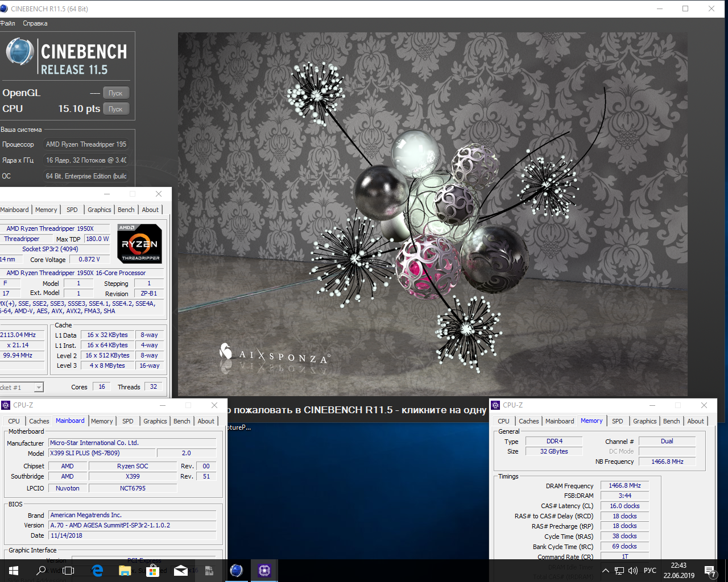Screen dimensions: 728x582
Task: Open the network status tray icon
Action: click(x=619, y=571)
